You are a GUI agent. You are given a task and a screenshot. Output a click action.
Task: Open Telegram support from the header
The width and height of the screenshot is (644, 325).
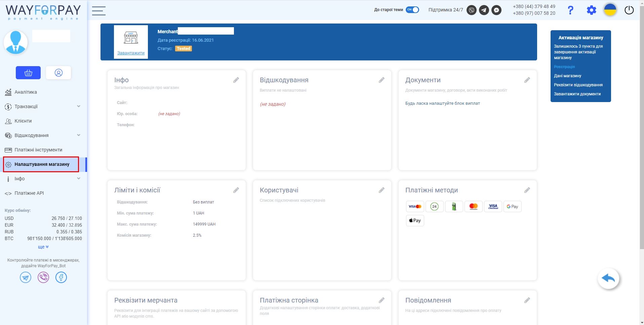[x=484, y=10]
